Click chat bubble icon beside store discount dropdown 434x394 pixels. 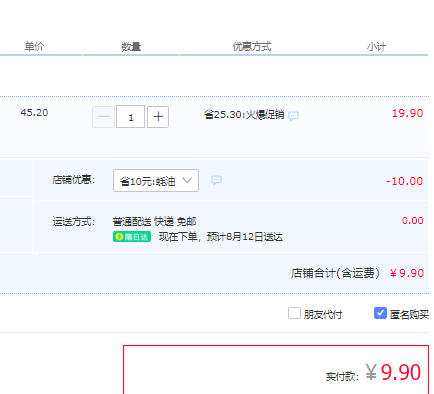point(216,180)
